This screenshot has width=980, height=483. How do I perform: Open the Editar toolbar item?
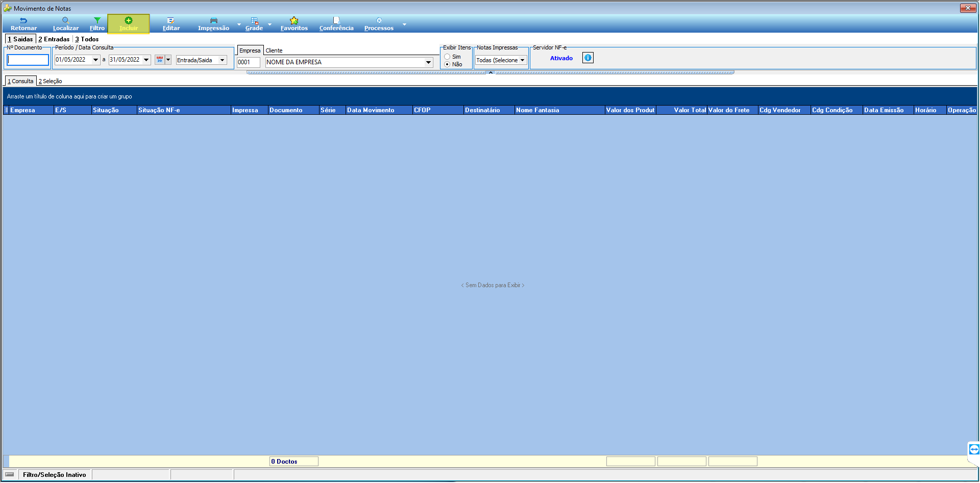pos(171,24)
